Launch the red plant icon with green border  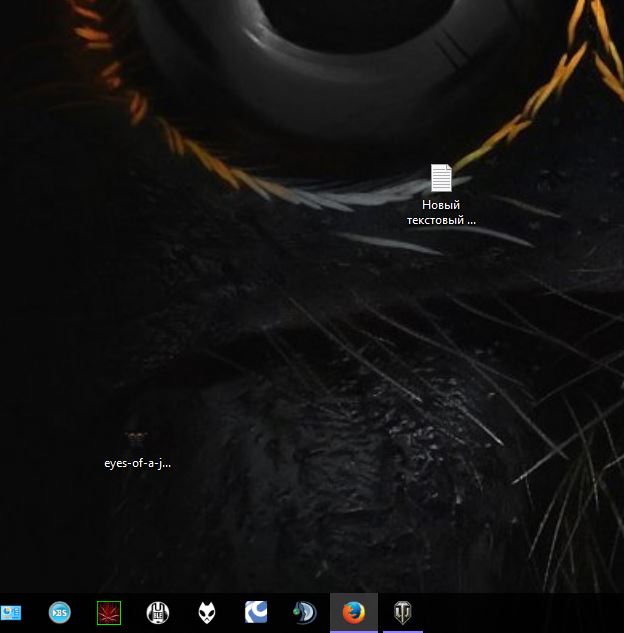point(109,612)
